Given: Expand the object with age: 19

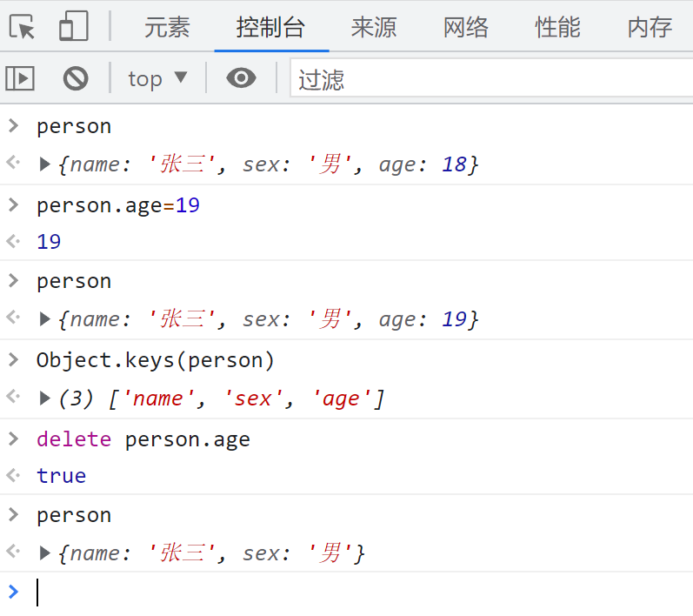Looking at the screenshot, I should [x=45, y=319].
